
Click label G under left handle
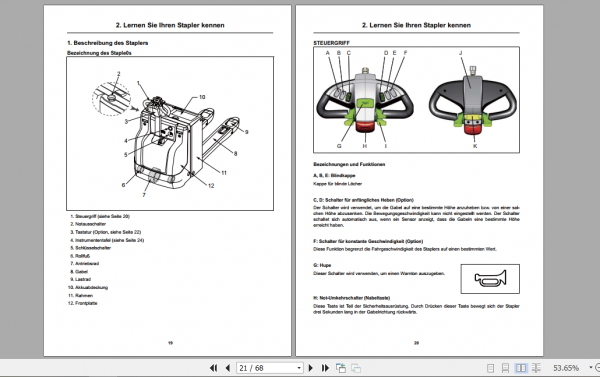tap(339, 146)
